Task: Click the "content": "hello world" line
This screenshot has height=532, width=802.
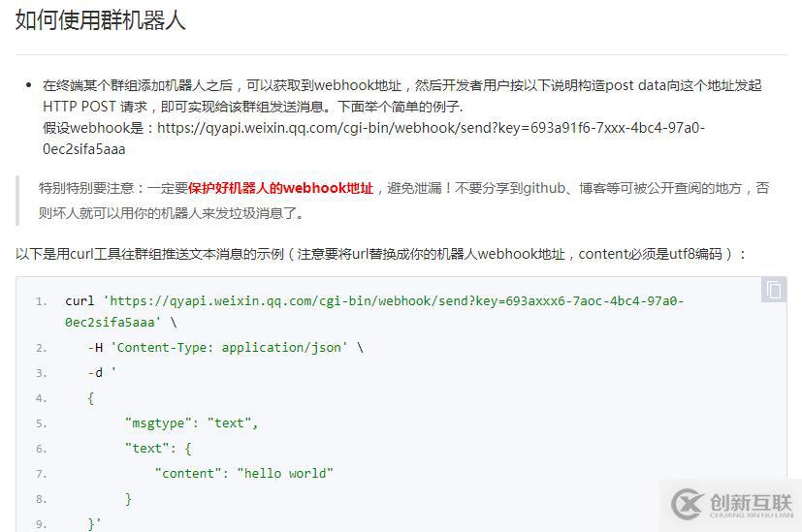Action: 244,473
